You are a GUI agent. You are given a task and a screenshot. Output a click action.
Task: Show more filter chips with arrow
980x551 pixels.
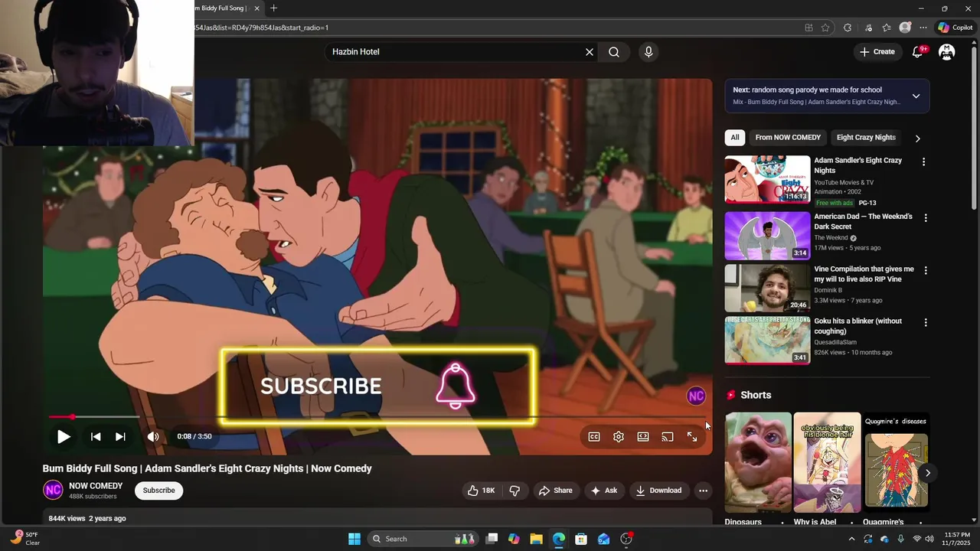pyautogui.click(x=917, y=139)
